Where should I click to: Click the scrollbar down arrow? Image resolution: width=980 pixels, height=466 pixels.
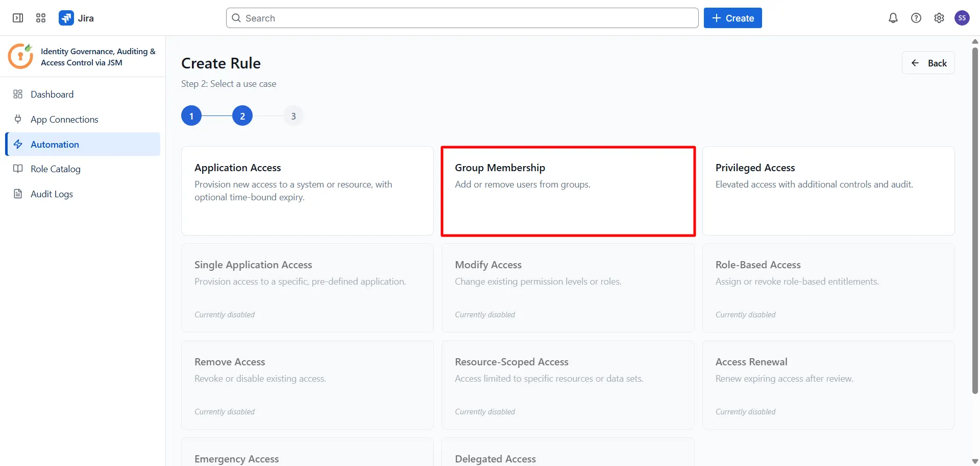(975, 461)
